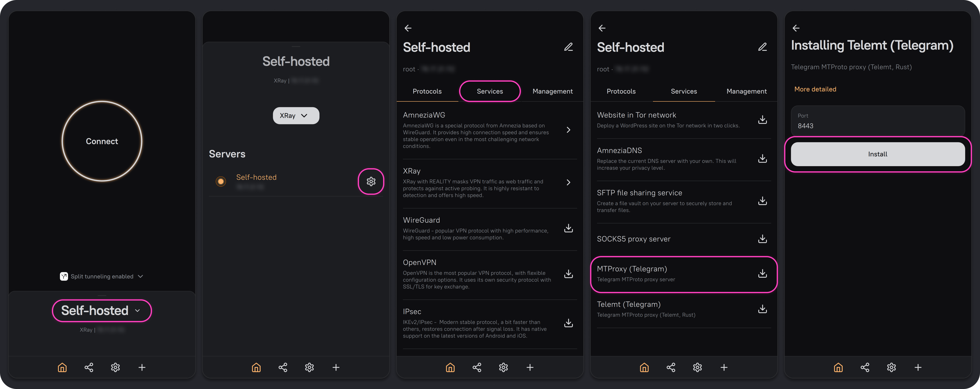Image resolution: width=980 pixels, height=389 pixels.
Task: Open Management tab on Services screen
Action: (x=746, y=91)
